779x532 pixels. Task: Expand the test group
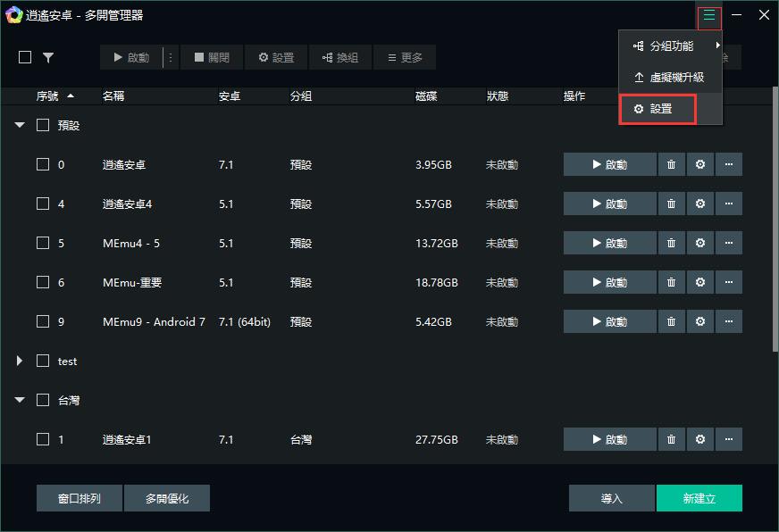point(20,362)
